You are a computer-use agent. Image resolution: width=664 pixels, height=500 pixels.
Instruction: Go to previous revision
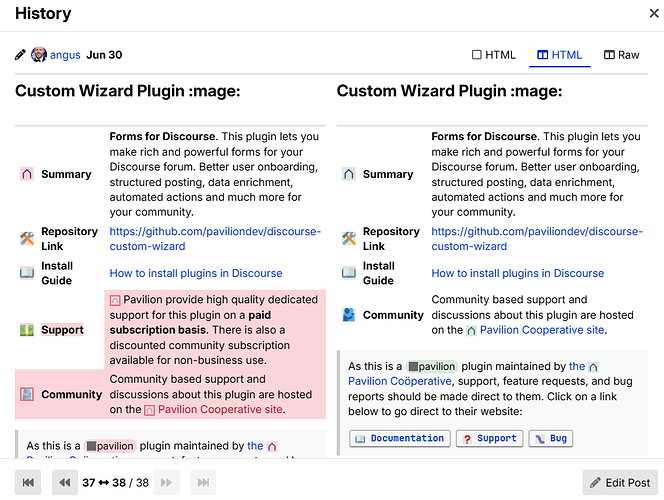tap(65, 482)
